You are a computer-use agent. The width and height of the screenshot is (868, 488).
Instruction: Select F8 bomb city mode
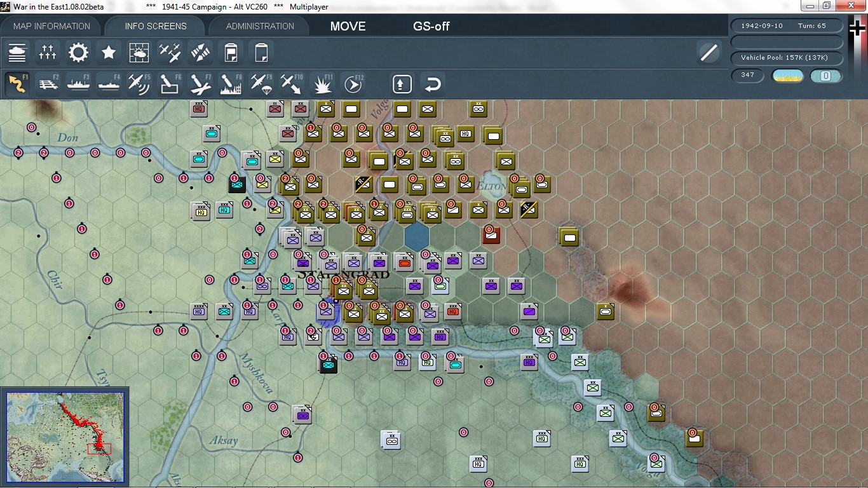[x=231, y=84]
